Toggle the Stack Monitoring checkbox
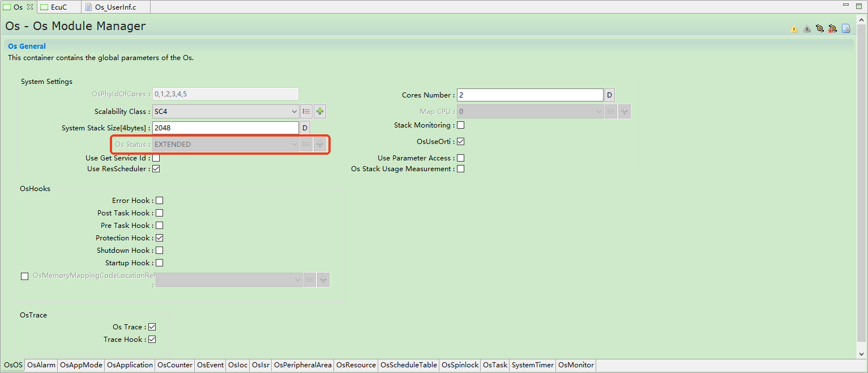This screenshot has height=373, width=868. 460,125
